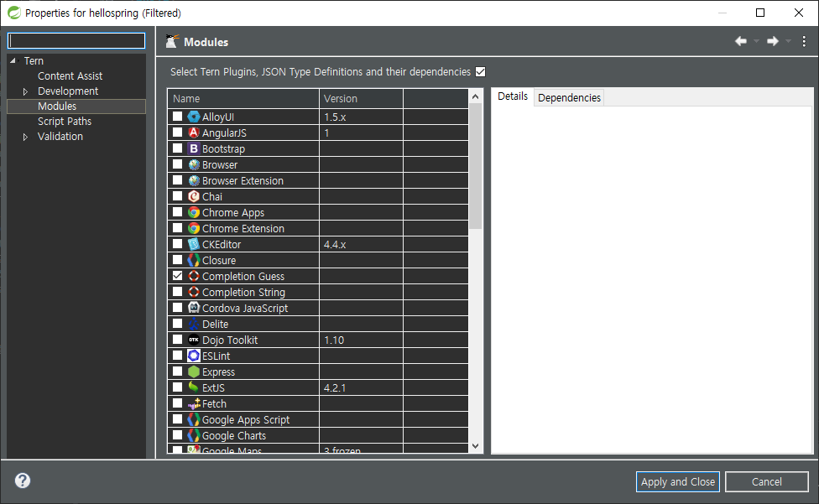The width and height of the screenshot is (819, 504).
Task: Sort by the Version column header
Action: (361, 99)
